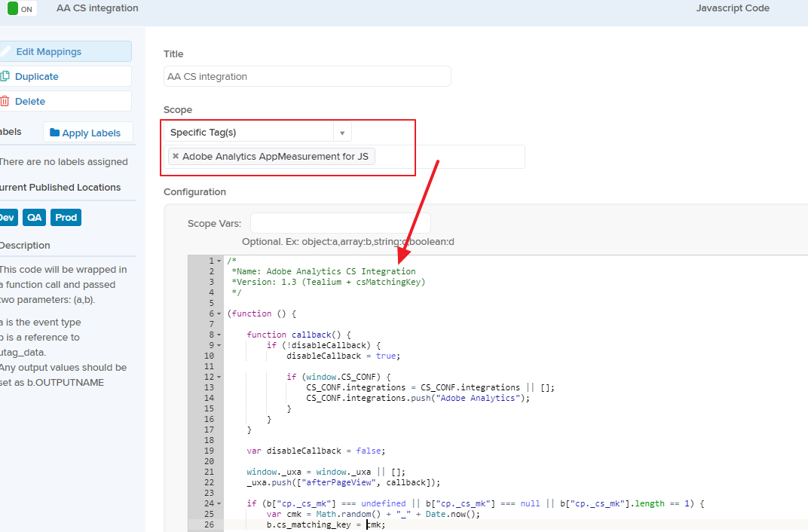Select the Specific Tag(s) scope combo box

pyautogui.click(x=249, y=133)
